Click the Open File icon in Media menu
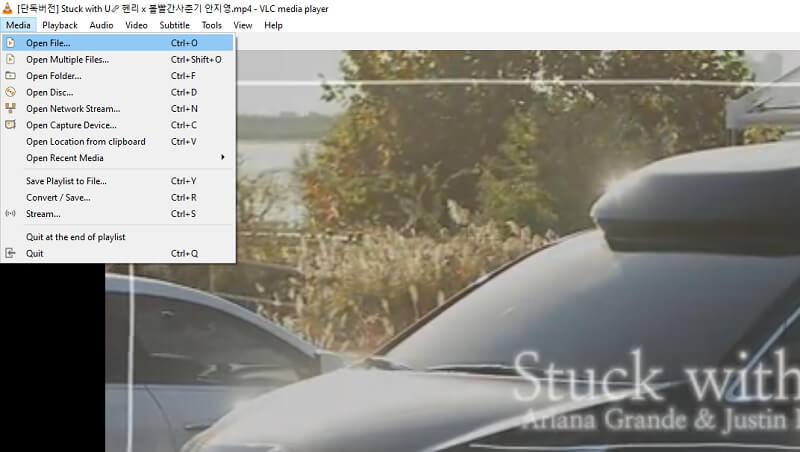800x452 pixels. tap(11, 43)
